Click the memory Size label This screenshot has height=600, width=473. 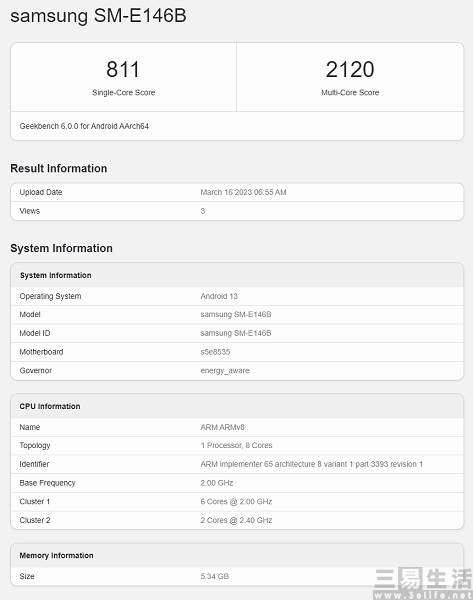point(27,576)
